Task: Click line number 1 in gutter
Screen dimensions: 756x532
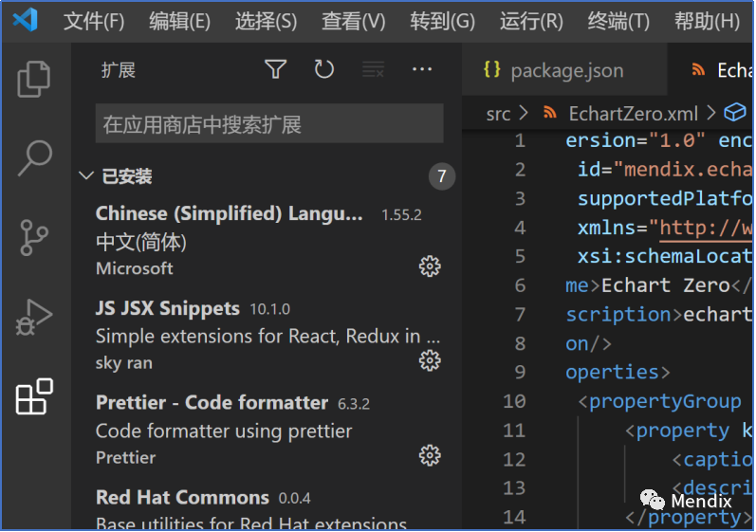Action: point(520,140)
